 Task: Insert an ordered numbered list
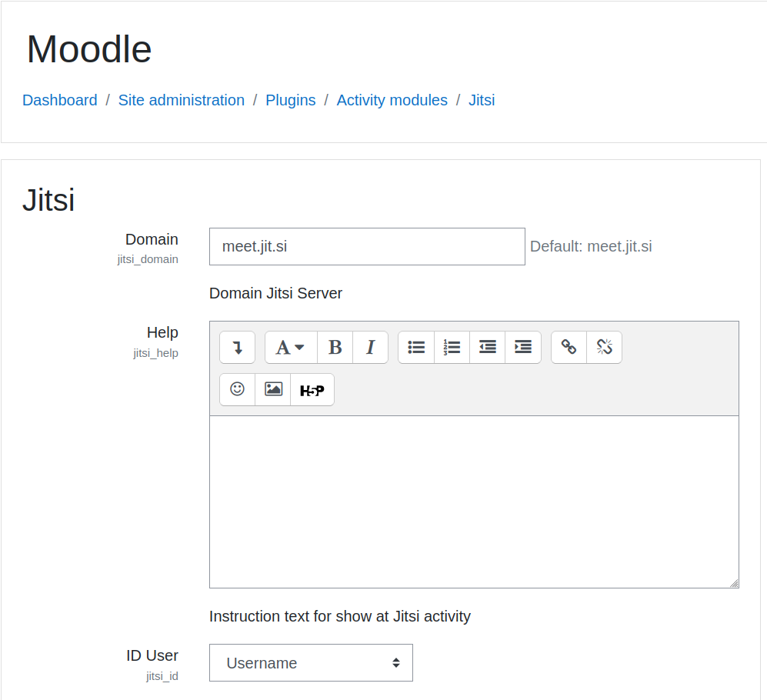[x=452, y=348]
